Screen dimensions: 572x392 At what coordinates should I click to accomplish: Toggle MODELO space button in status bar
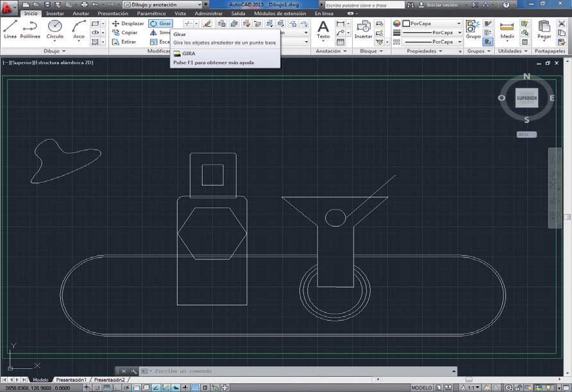(x=421, y=388)
